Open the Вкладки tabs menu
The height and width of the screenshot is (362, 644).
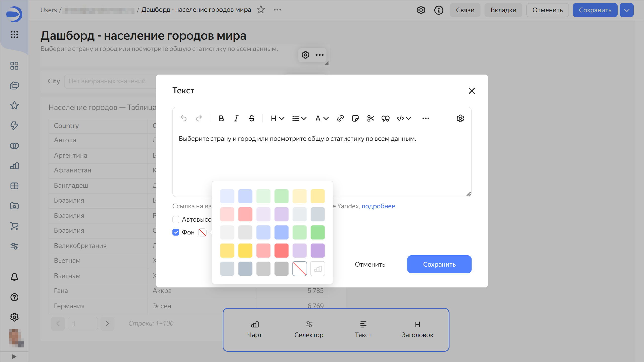503,10
